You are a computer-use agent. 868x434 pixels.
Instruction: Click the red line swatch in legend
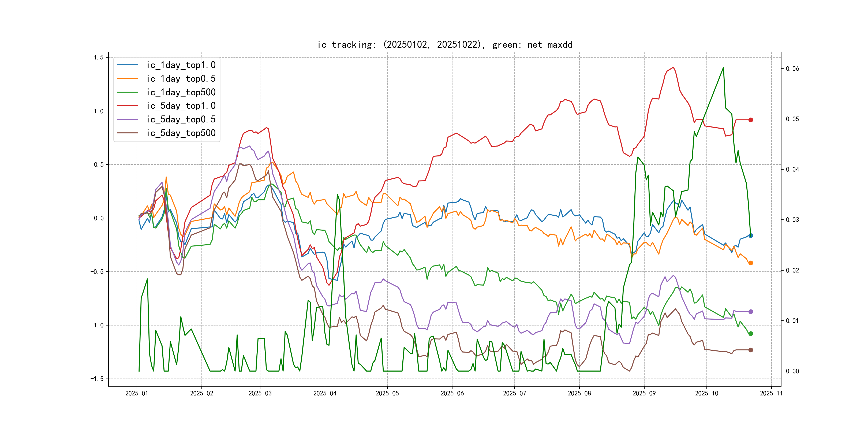127,106
